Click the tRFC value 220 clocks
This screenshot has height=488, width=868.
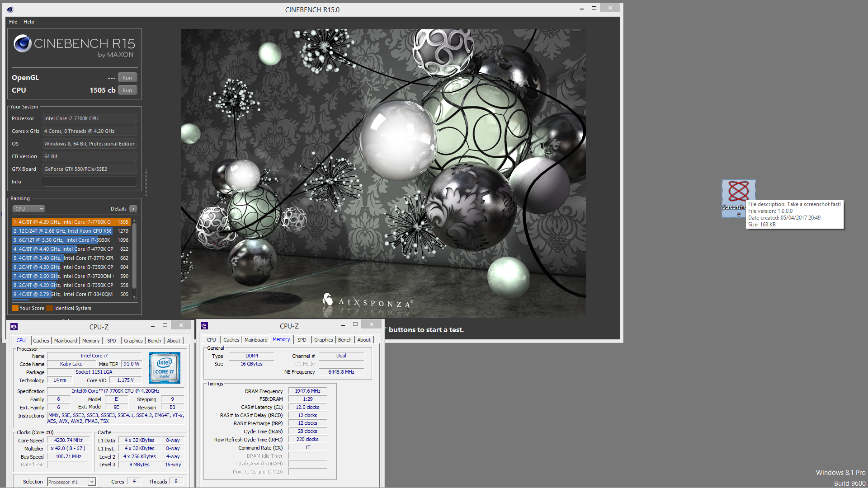[307, 439]
